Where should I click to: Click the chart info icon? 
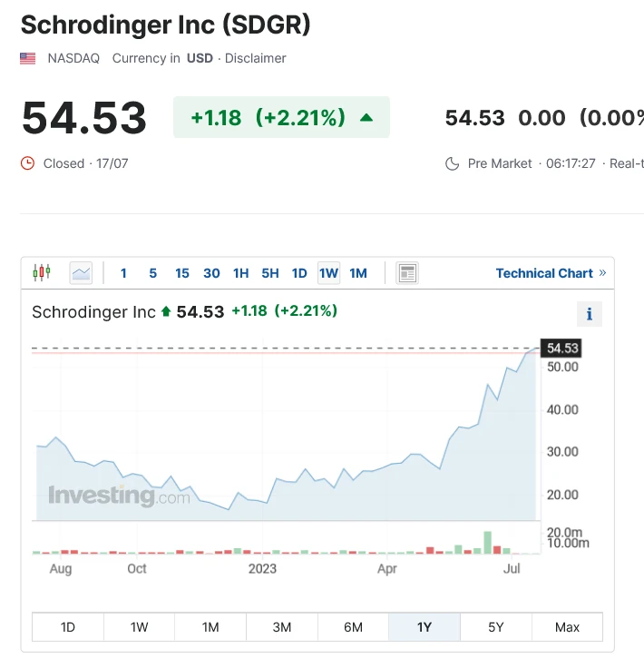pyautogui.click(x=590, y=314)
